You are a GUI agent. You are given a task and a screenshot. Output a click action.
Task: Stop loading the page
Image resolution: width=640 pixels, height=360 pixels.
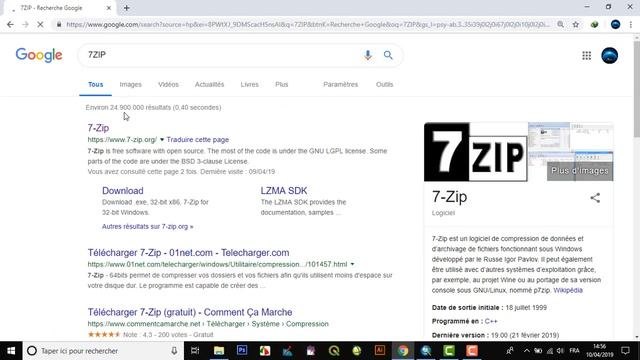click(40, 24)
